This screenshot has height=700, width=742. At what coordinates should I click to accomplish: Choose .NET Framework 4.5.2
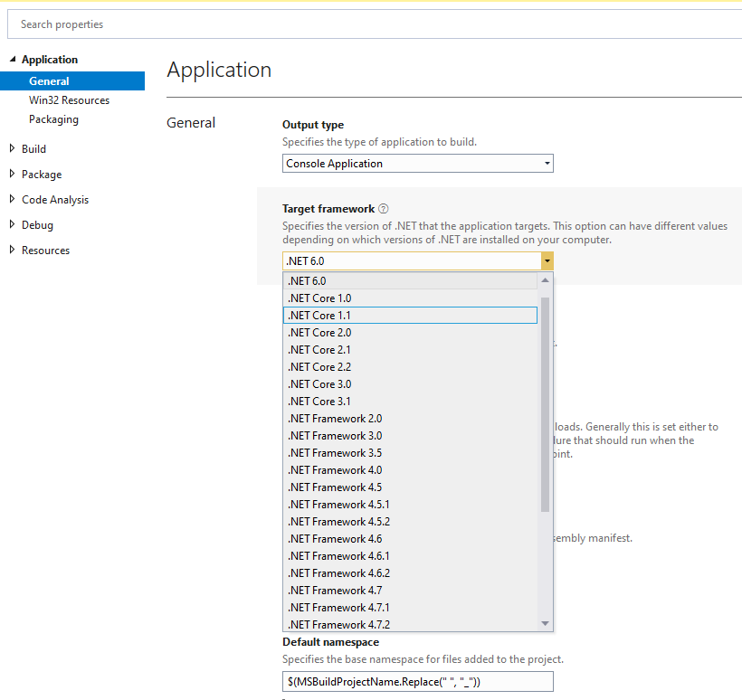410,522
